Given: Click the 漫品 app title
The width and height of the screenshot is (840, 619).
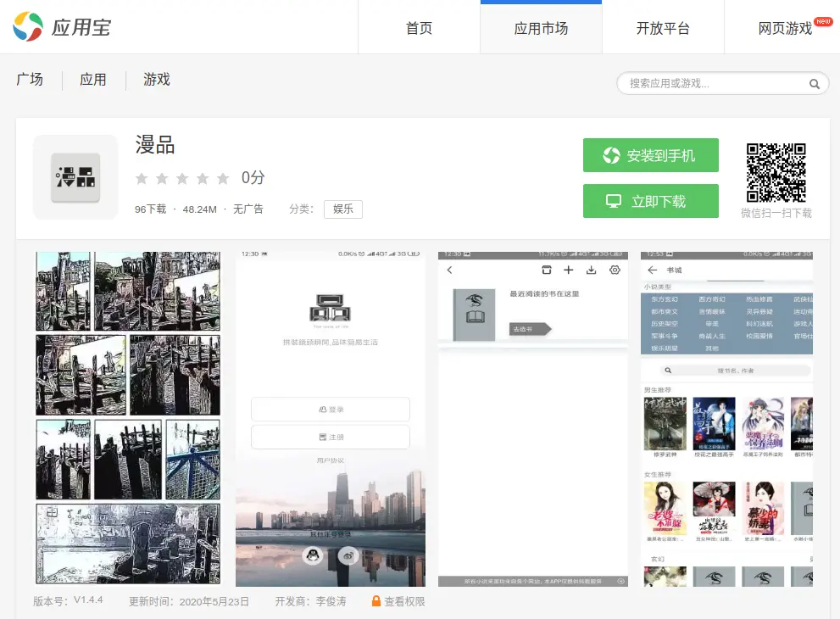Looking at the screenshot, I should click(155, 145).
